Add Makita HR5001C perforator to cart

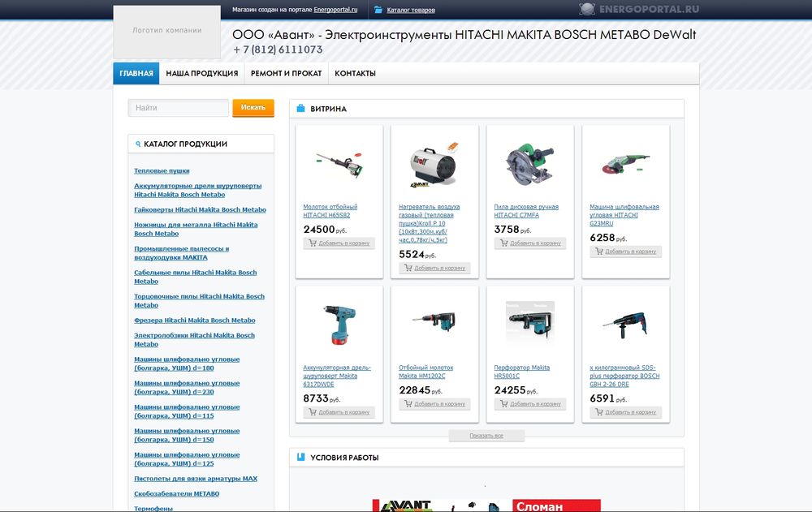(x=530, y=404)
